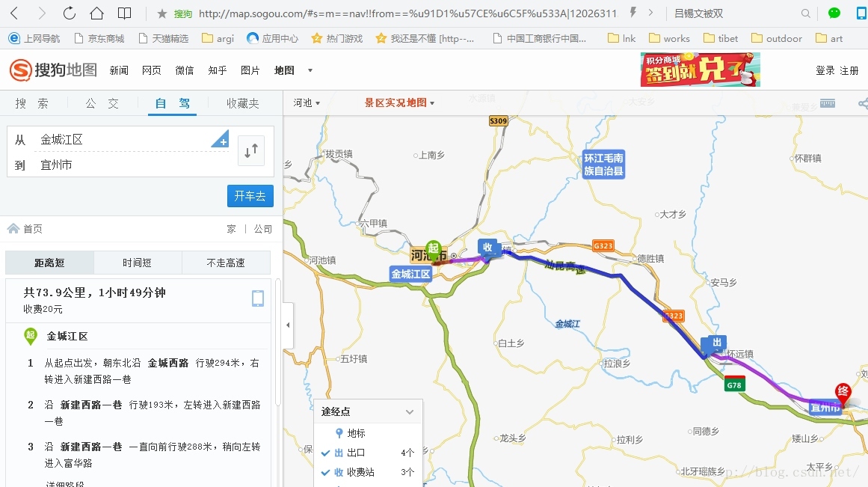Expand more browser toolbar items chevron
868x487 pixels.
[650, 13]
